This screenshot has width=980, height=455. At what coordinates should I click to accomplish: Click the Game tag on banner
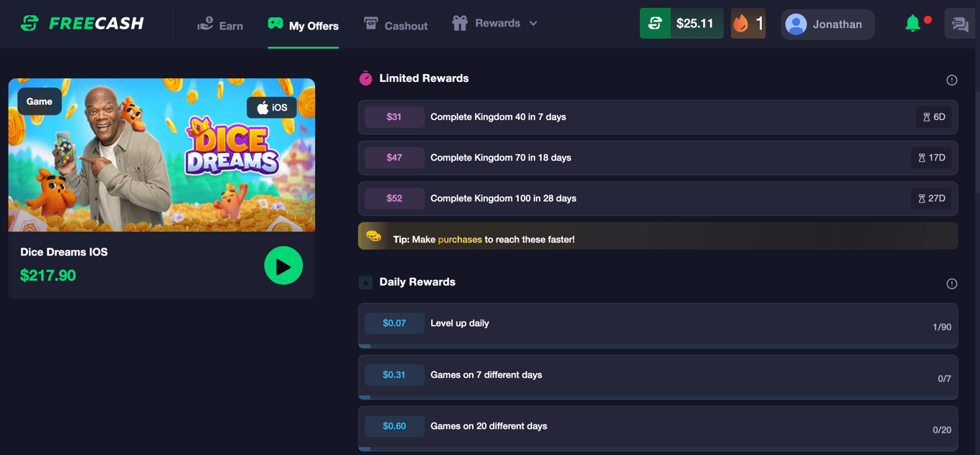(39, 101)
